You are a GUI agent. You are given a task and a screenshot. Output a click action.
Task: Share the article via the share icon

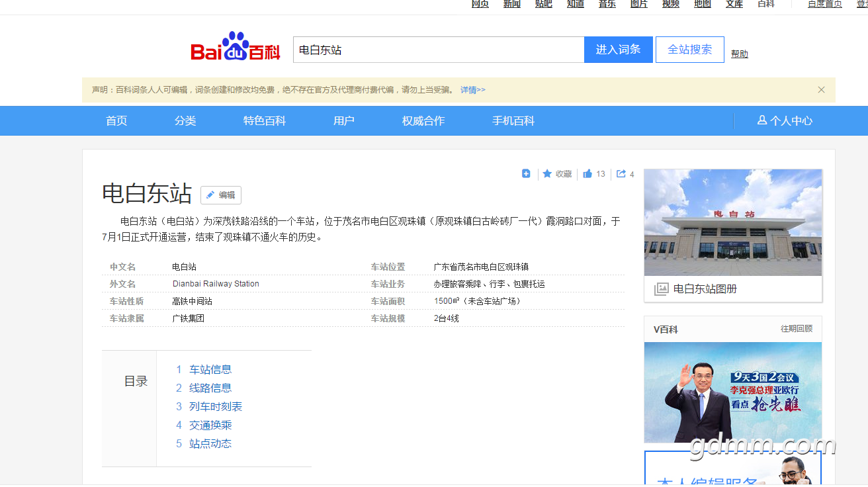coord(621,174)
